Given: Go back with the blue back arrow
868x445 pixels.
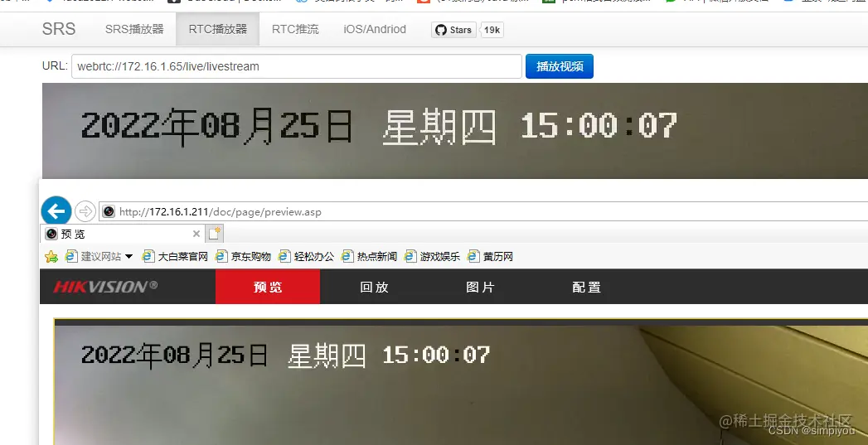Looking at the screenshot, I should tap(56, 210).
